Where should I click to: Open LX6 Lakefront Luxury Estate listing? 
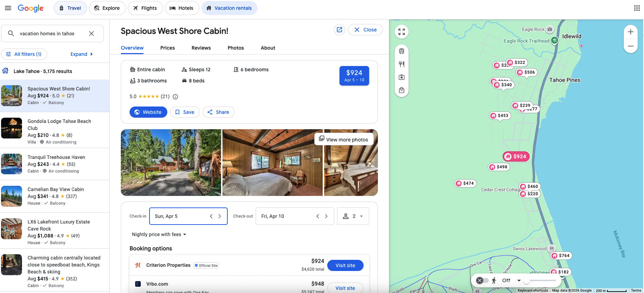tap(55, 231)
